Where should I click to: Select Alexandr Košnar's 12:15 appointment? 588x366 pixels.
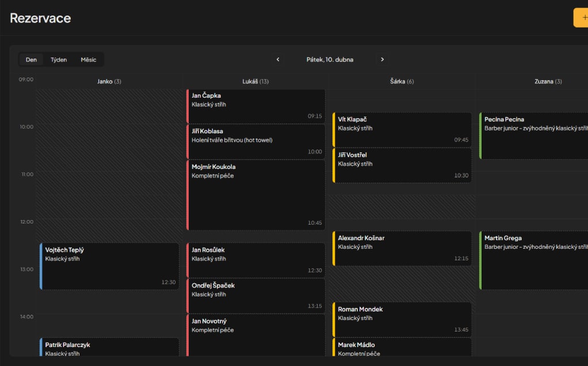[x=402, y=248]
